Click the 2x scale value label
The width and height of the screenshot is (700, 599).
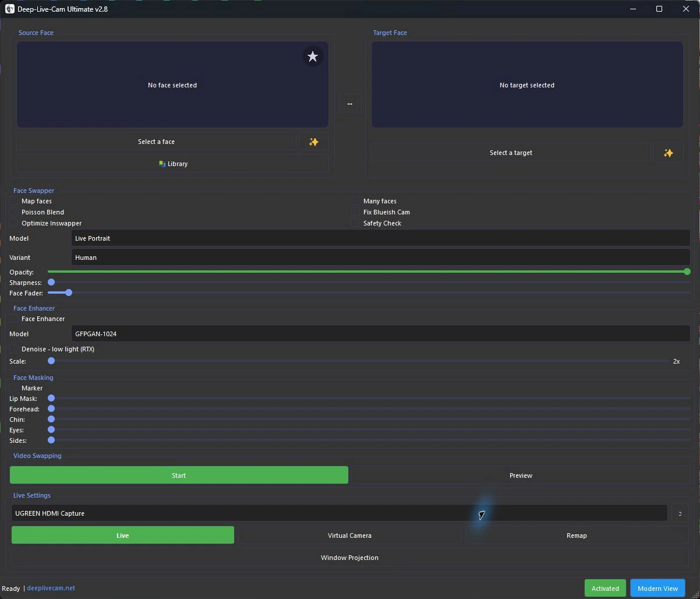coord(677,361)
